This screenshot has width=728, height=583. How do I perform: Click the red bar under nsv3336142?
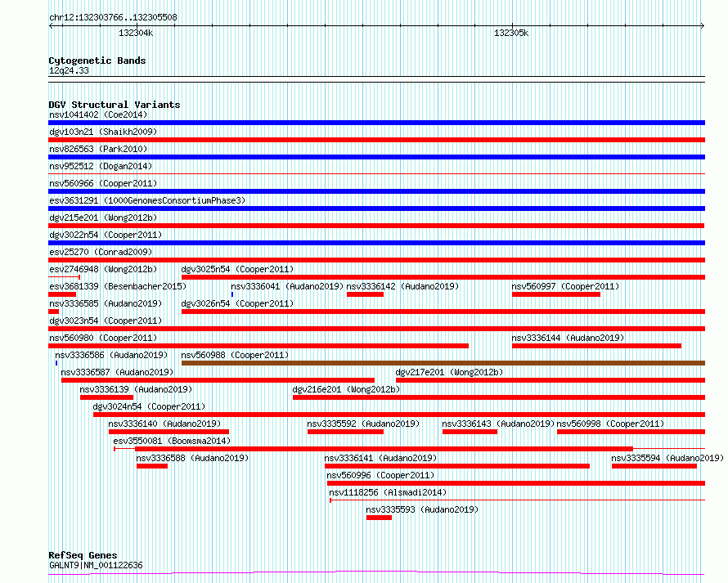point(365,294)
